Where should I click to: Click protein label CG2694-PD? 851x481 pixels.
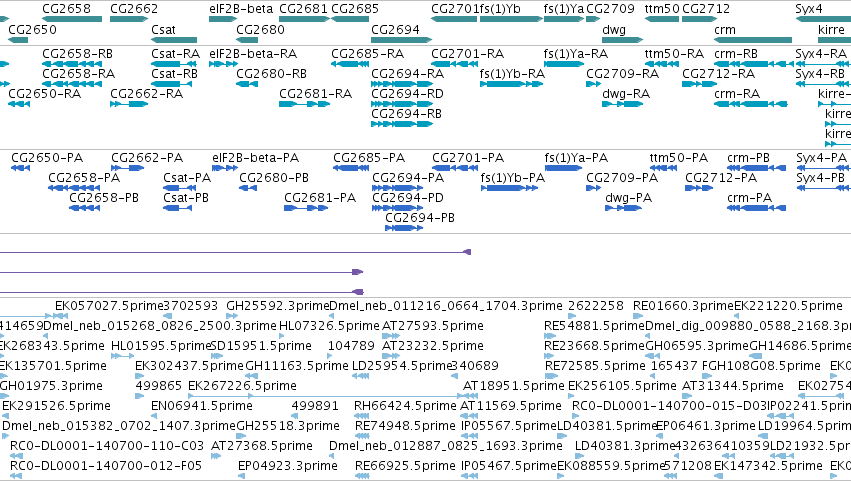pos(408,198)
